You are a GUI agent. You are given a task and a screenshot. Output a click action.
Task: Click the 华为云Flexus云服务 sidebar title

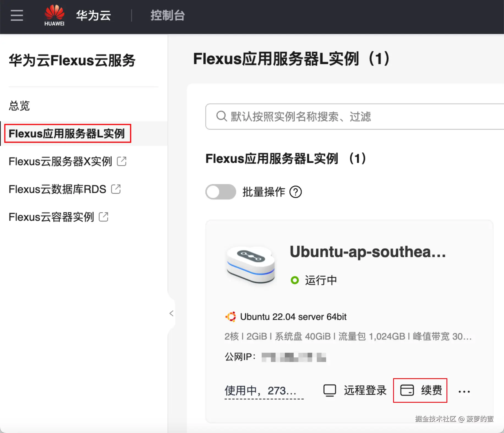click(x=72, y=60)
